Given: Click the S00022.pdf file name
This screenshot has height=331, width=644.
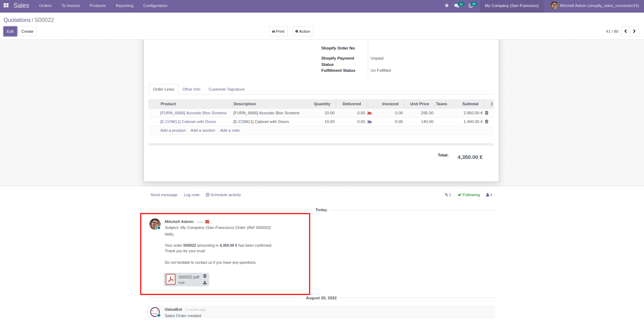Looking at the screenshot, I should point(189,277).
